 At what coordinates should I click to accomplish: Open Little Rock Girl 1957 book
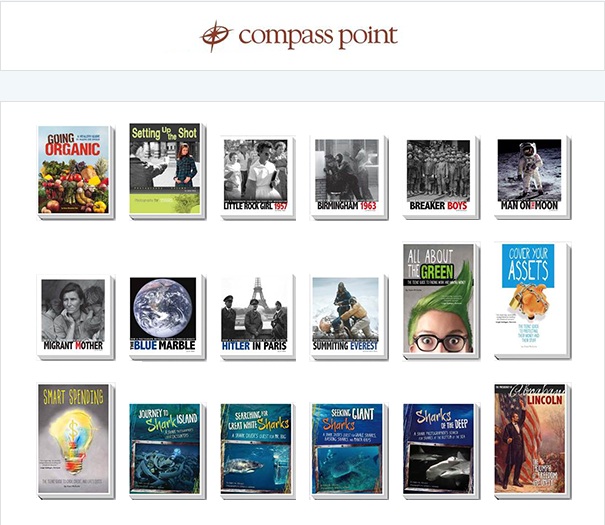[258, 178]
